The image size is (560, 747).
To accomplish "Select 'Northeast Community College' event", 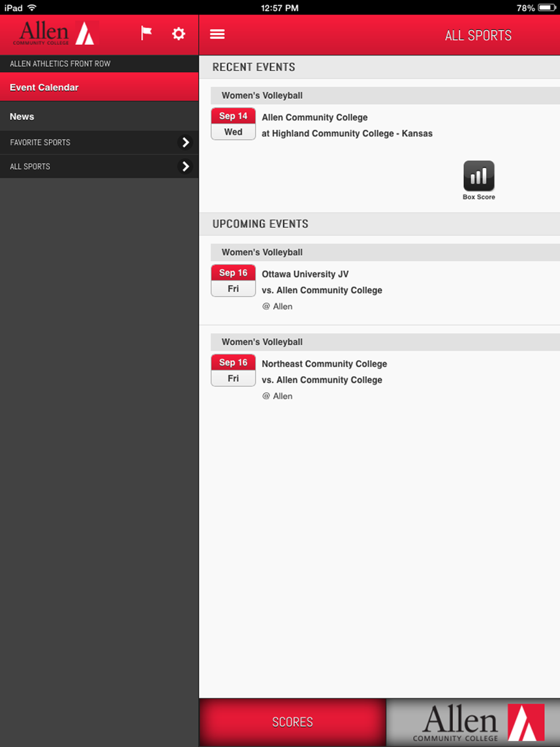I will click(x=324, y=363).
